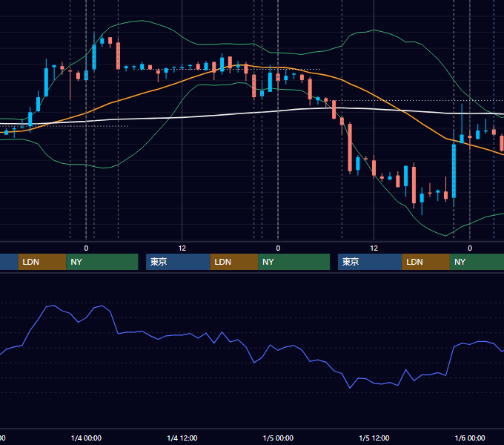Select the 東京 session bar before 1/4 12:00
This screenshot has height=445, width=504.
[178, 262]
